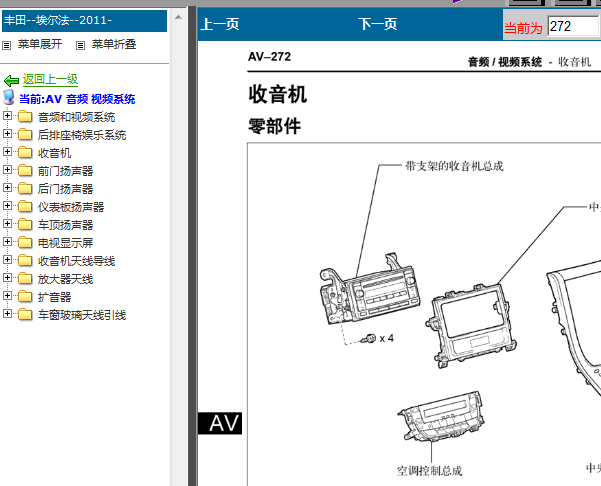Click the 当前为 label
Image resolution: width=601 pixels, height=486 pixels.
coord(523,28)
